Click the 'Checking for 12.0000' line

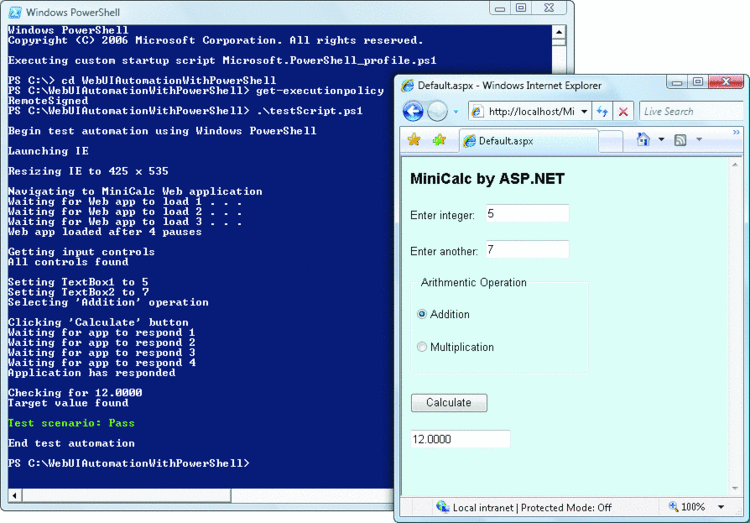point(75,393)
